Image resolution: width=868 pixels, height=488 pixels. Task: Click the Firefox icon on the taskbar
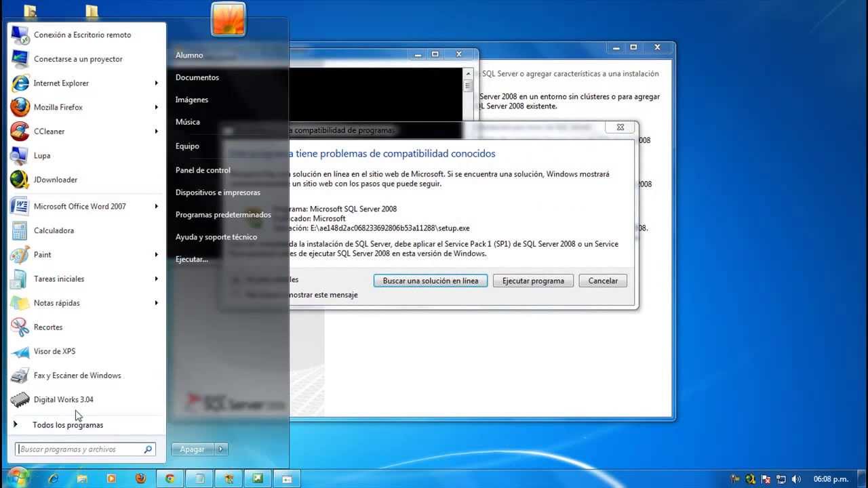coord(140,479)
